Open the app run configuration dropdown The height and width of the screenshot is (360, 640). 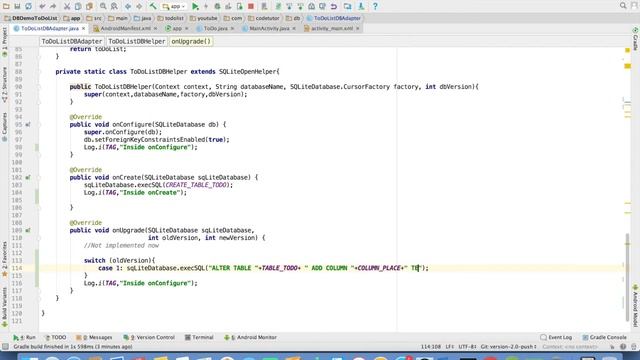coord(174,6)
